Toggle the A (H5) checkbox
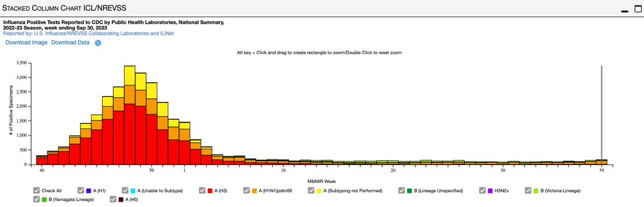The image size is (644, 207). coord(113,199)
